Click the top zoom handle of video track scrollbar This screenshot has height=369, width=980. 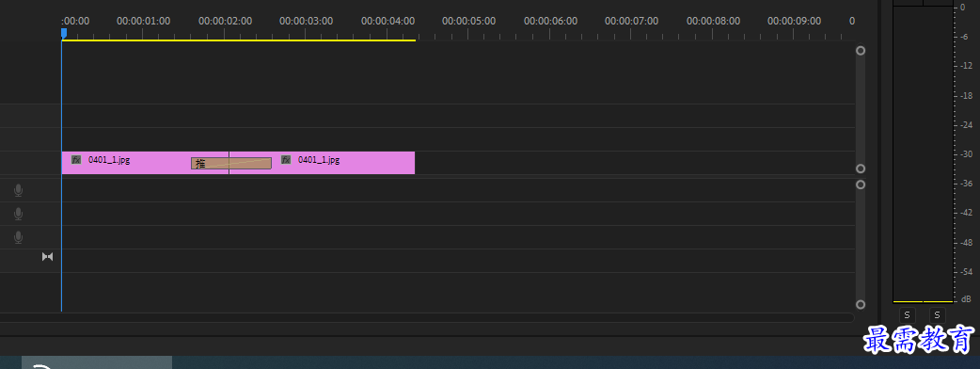pos(861,51)
